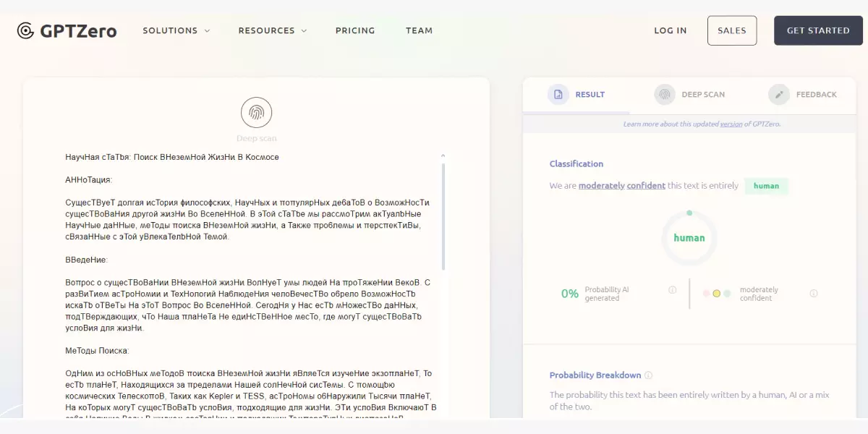Switch to the Deep Scan tab

[689, 95]
